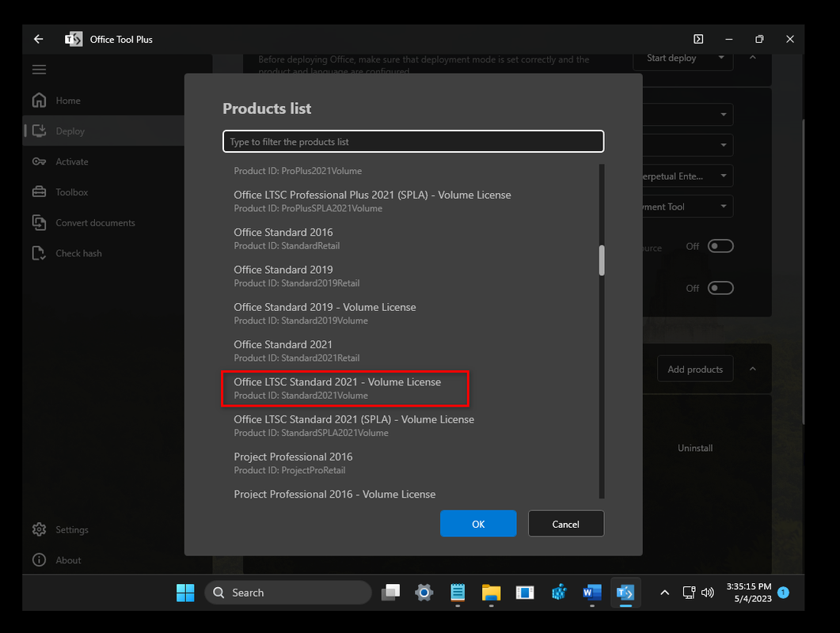Image resolution: width=840 pixels, height=633 pixels.
Task: Open the notification badge in taskbar
Action: point(783,593)
